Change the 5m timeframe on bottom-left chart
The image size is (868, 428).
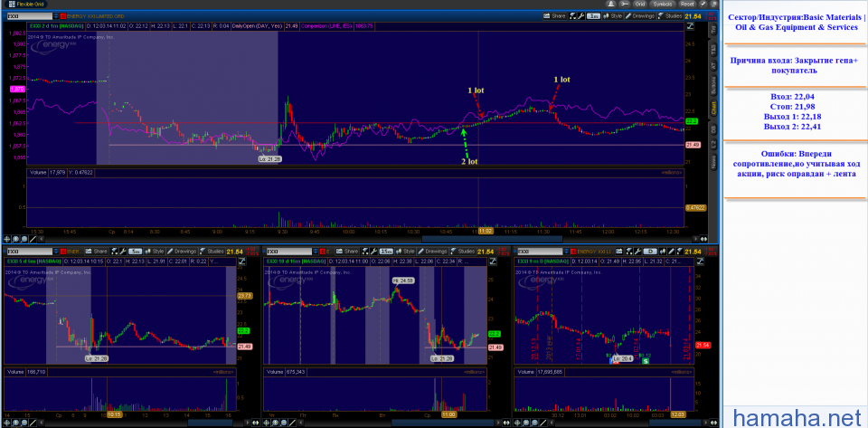click(135, 252)
